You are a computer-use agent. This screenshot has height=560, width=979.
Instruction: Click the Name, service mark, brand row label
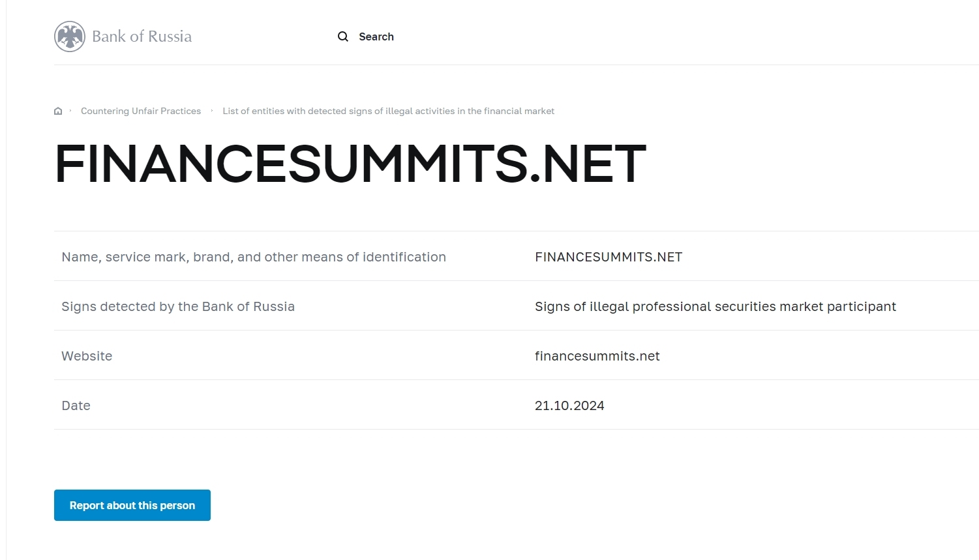point(254,257)
